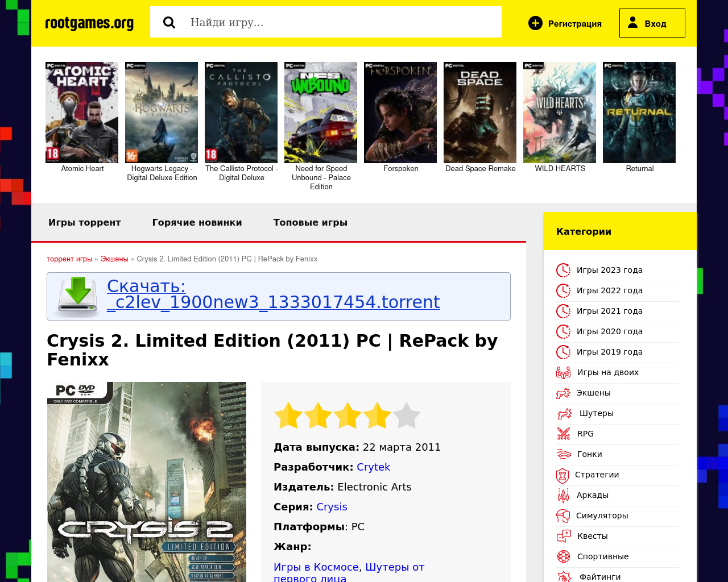The height and width of the screenshot is (582, 728).
Task: Click the clock icon beside Игры 2020 года
Action: click(x=563, y=331)
